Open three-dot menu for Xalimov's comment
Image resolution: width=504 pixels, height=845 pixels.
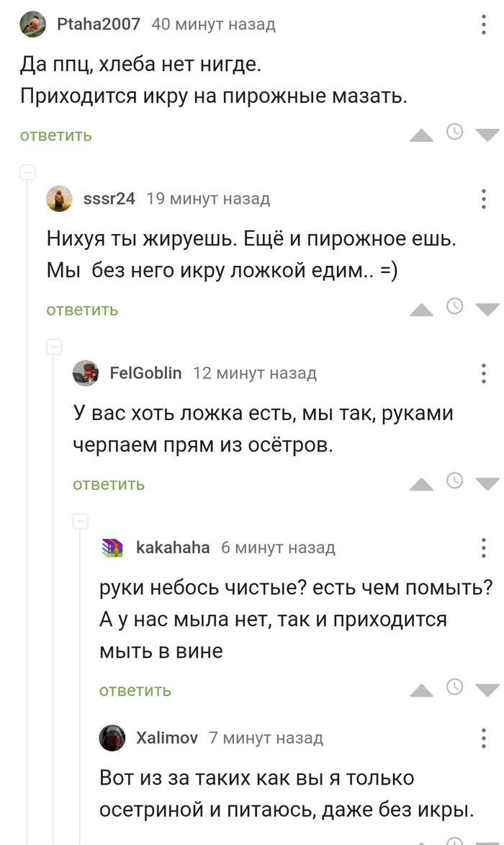[x=484, y=738]
